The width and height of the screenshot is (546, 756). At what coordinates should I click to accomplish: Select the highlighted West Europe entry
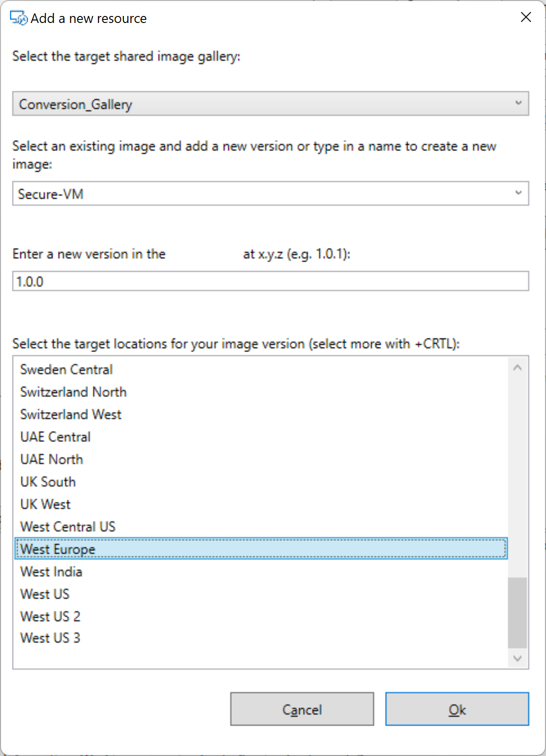click(261, 549)
